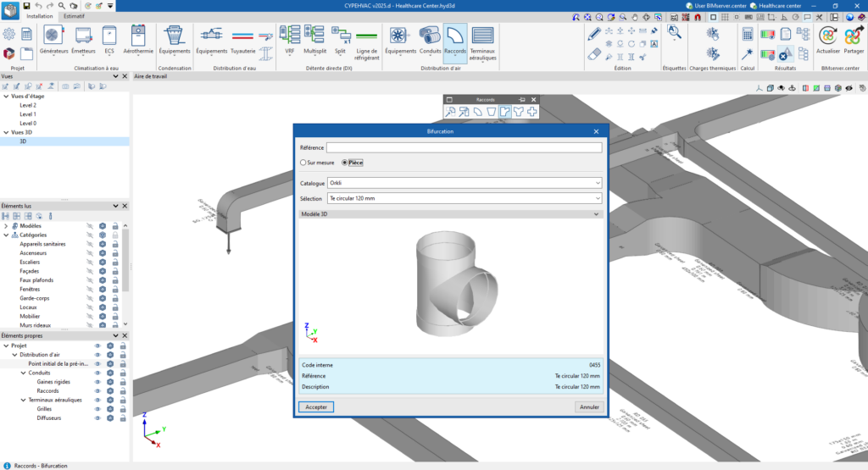Viewport: 868px width, 470px height.
Task: Click the Annuler button
Action: click(x=588, y=406)
